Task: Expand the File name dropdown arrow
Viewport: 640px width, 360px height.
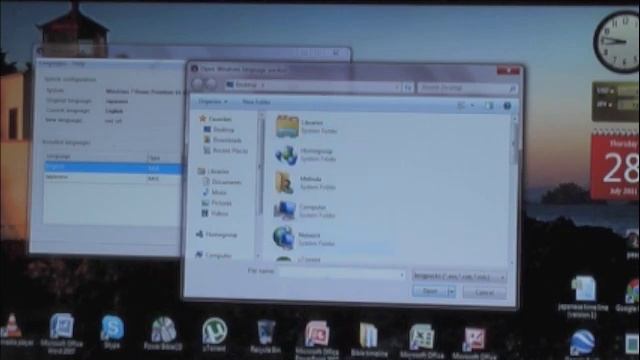Action: click(x=402, y=275)
